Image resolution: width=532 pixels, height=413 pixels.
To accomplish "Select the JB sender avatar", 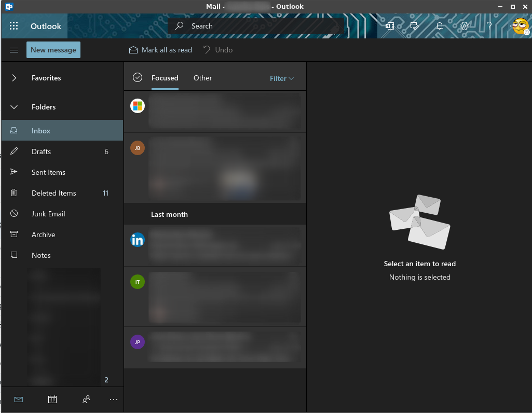I will coord(138,148).
